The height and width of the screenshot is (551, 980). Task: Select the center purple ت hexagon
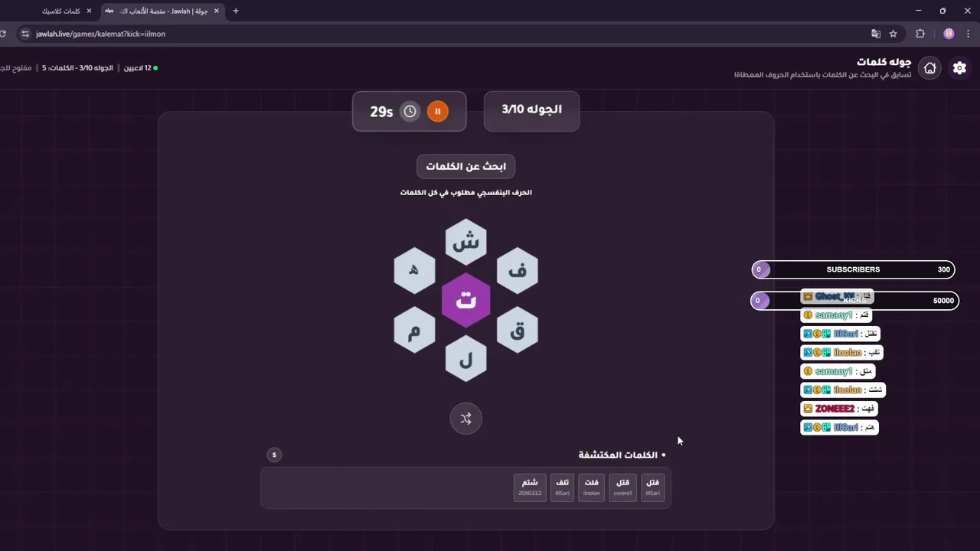pos(465,300)
